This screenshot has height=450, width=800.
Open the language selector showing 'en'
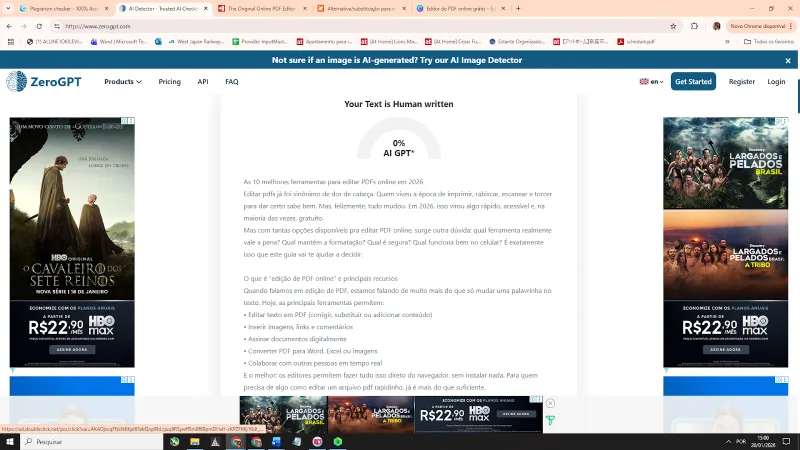point(651,81)
